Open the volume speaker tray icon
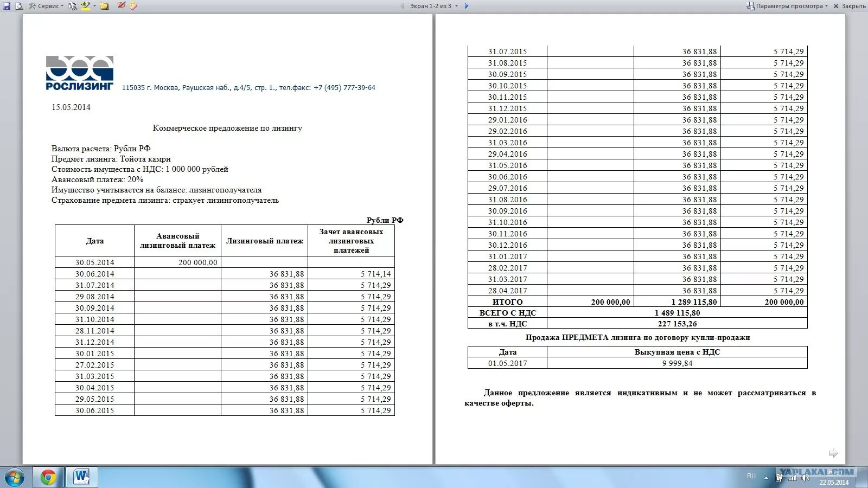 point(806,477)
